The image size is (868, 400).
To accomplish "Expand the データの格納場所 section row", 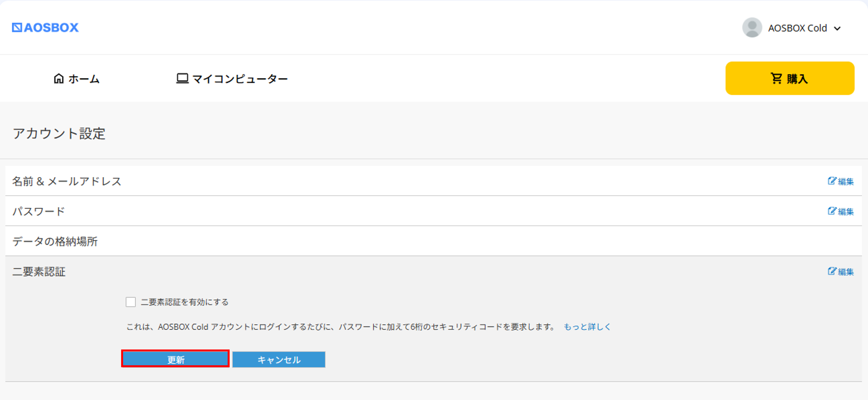I will (x=55, y=241).
